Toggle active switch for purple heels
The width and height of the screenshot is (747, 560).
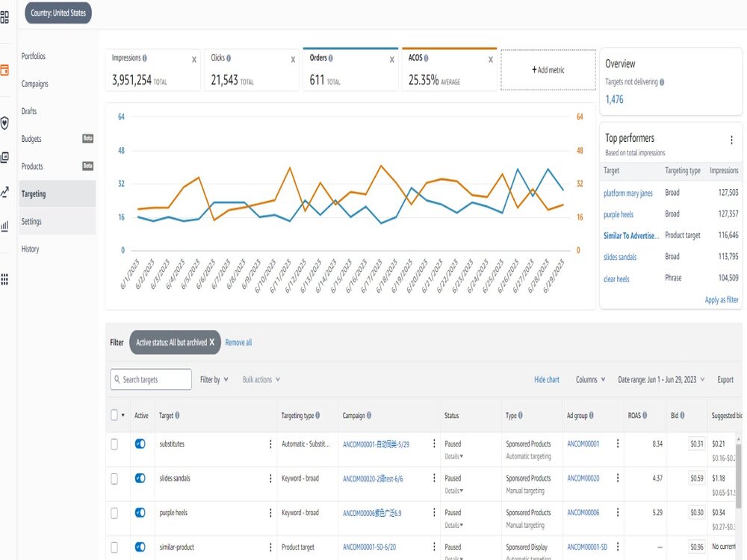tap(140, 512)
